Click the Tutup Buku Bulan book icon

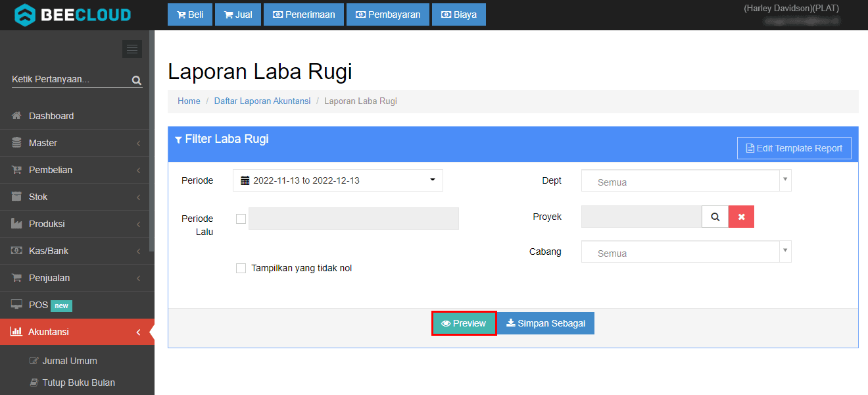[34, 382]
